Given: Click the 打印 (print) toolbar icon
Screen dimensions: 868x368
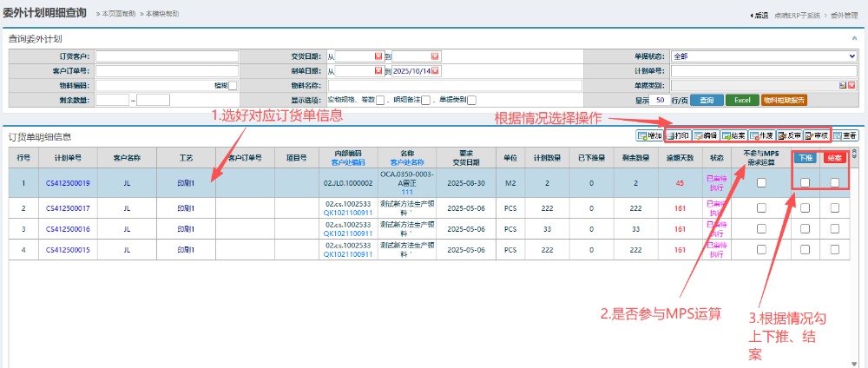Looking at the screenshot, I should pos(677,136).
